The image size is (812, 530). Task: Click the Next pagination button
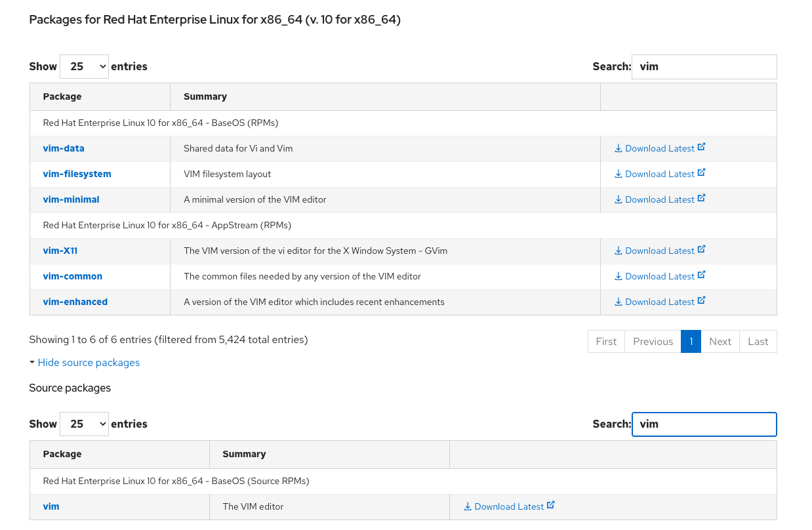click(x=720, y=342)
